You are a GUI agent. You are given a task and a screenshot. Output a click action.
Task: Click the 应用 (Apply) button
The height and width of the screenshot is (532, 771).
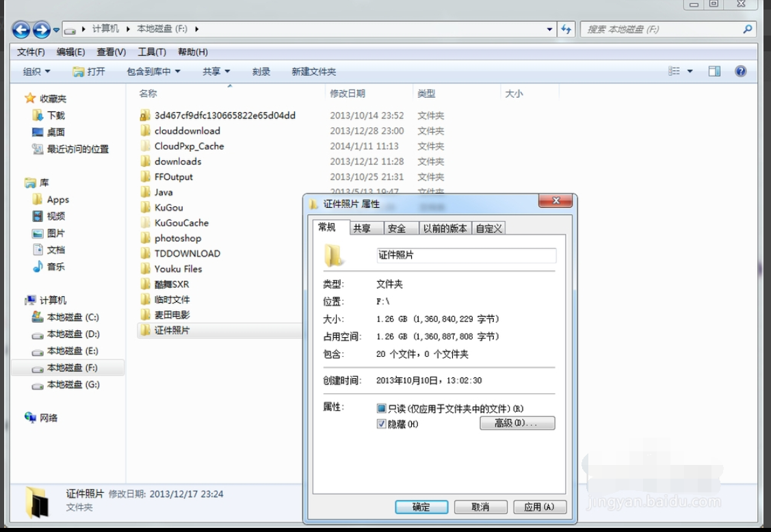pyautogui.click(x=540, y=507)
